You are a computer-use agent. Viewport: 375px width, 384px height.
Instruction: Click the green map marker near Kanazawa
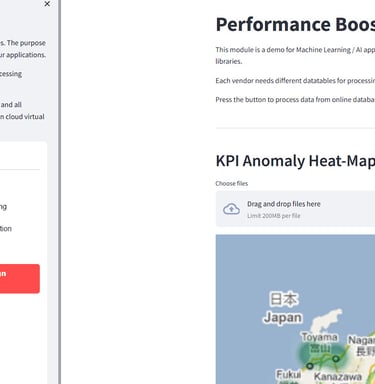click(310, 366)
